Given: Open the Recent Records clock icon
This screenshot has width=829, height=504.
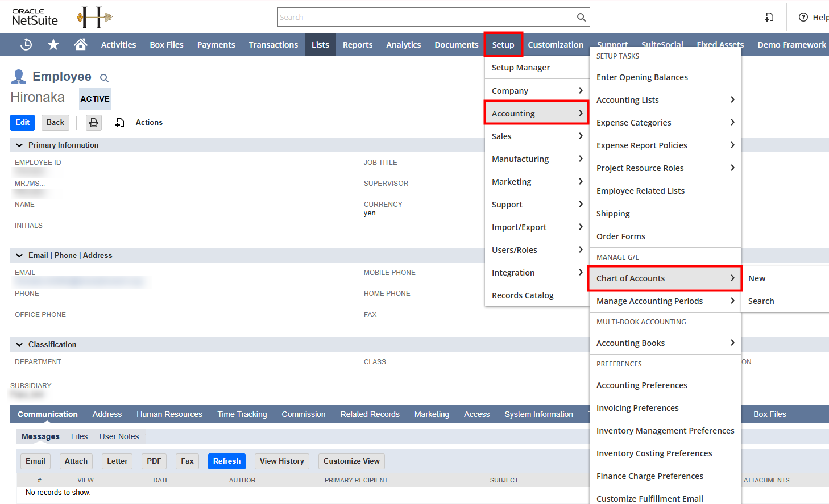Looking at the screenshot, I should click(26, 44).
